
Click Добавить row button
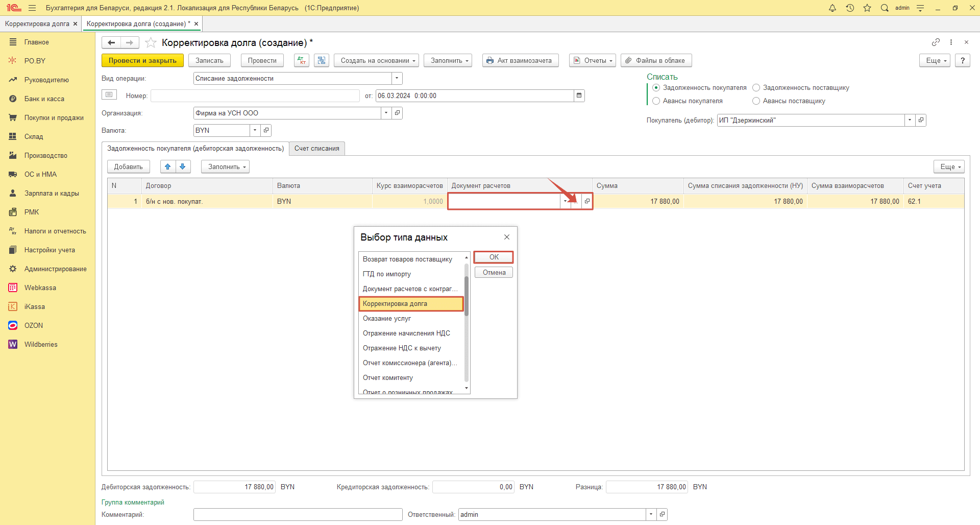[x=129, y=166]
